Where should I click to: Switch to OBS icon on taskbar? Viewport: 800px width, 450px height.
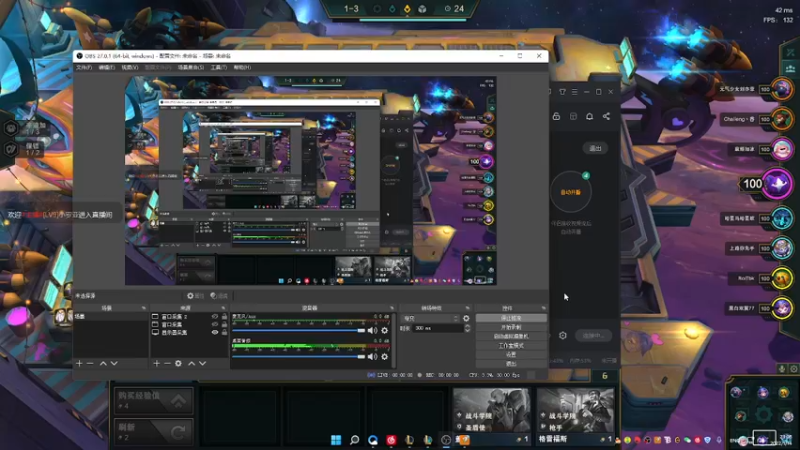(x=446, y=440)
